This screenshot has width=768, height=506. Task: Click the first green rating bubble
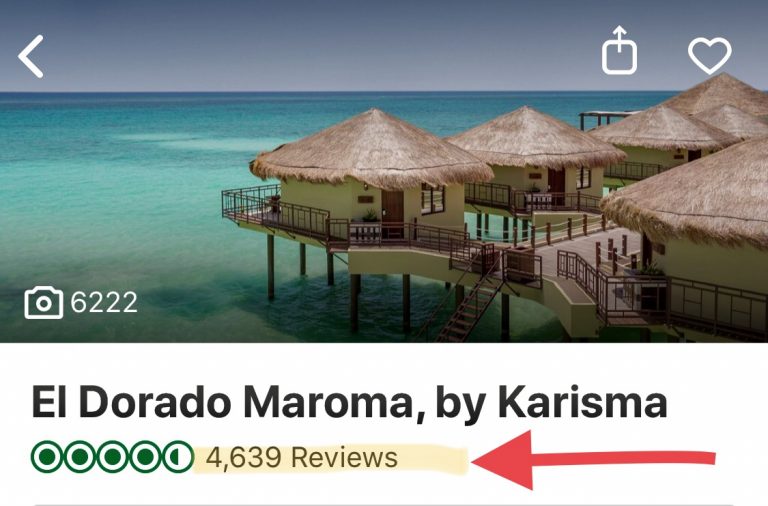coord(47,457)
